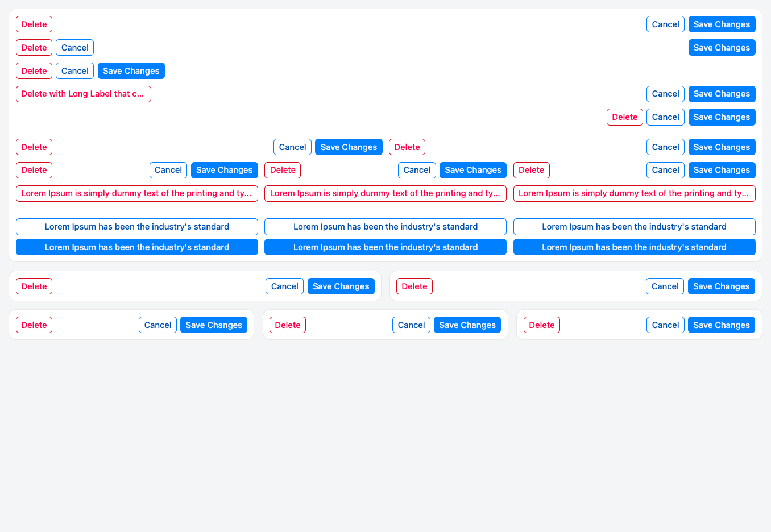Screen dimensions: 771x532
Task: Click the leftmost outlined "Lorem Ipsum has been" button
Action: click(x=136, y=227)
